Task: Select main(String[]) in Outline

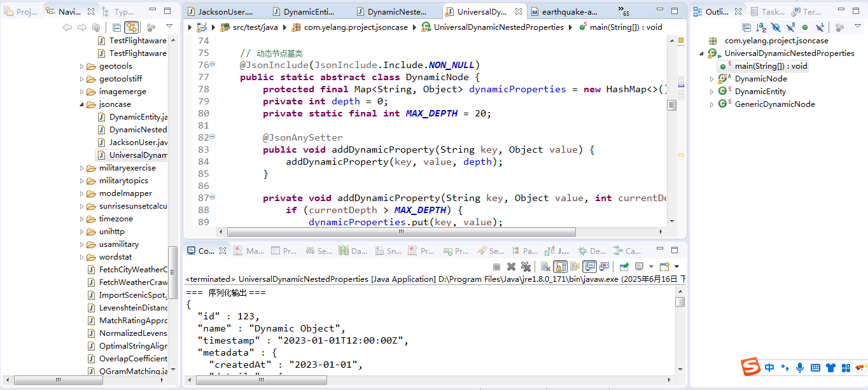Action: [763, 66]
